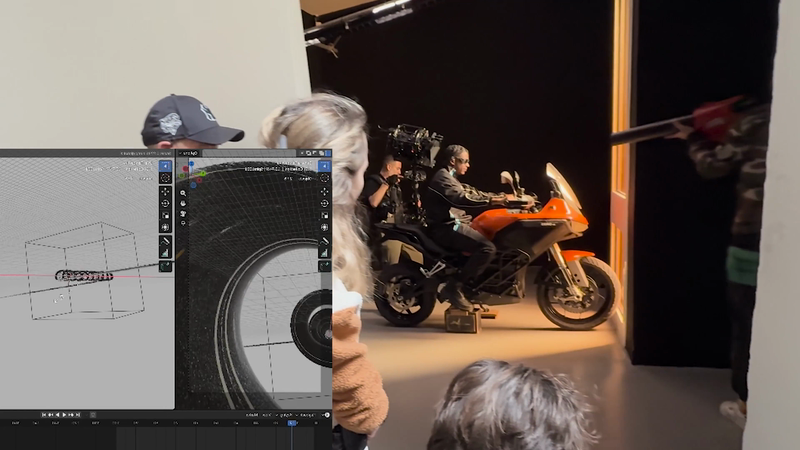Select the Scale tool in right viewport toolbar
Screen dimensions: 800x450
coord(324,215)
